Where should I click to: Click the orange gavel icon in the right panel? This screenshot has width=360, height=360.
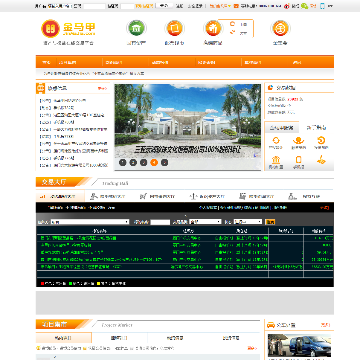coord(321,160)
